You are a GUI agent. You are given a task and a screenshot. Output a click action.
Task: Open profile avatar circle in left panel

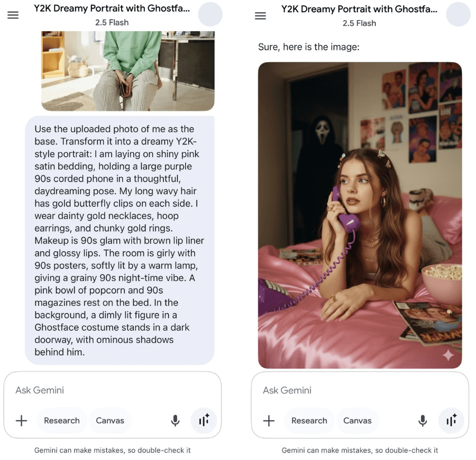210,14
